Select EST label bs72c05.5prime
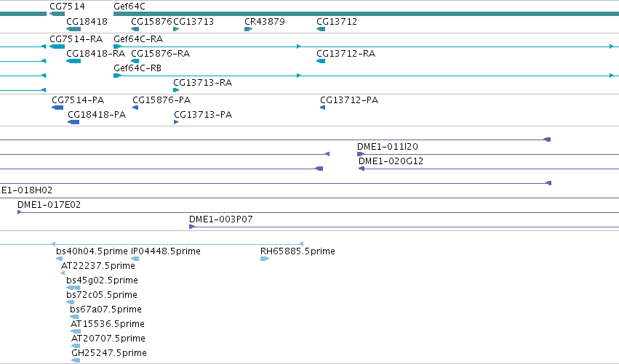This screenshot has height=364, width=619. pos(101,295)
